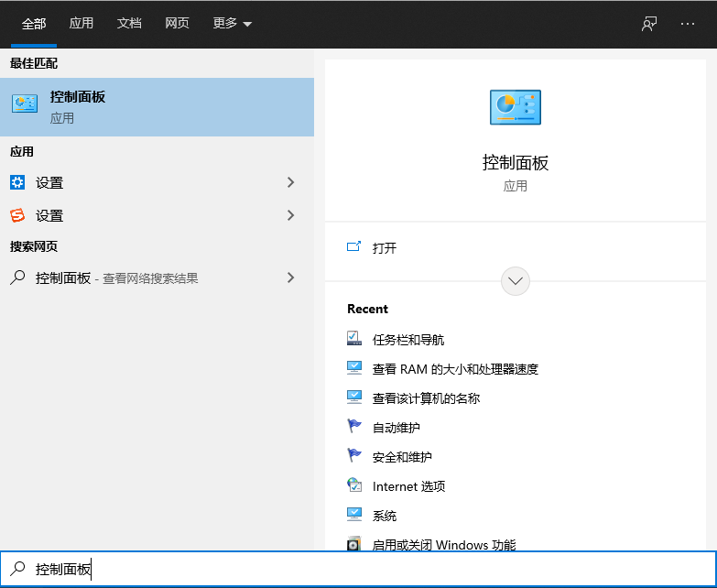Image resolution: width=717 pixels, height=588 pixels.
Task: Click the feedback icon in top bar
Action: [649, 24]
